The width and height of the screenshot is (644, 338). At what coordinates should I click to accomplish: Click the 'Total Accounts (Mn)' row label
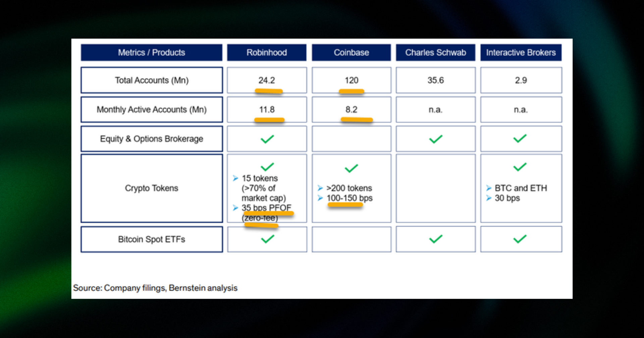[x=152, y=80]
